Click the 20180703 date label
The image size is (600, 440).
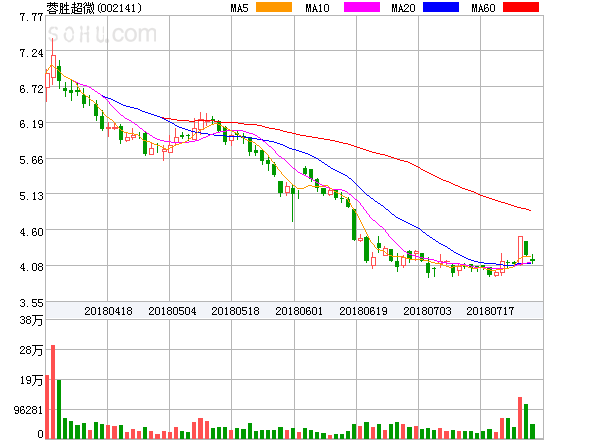click(427, 311)
